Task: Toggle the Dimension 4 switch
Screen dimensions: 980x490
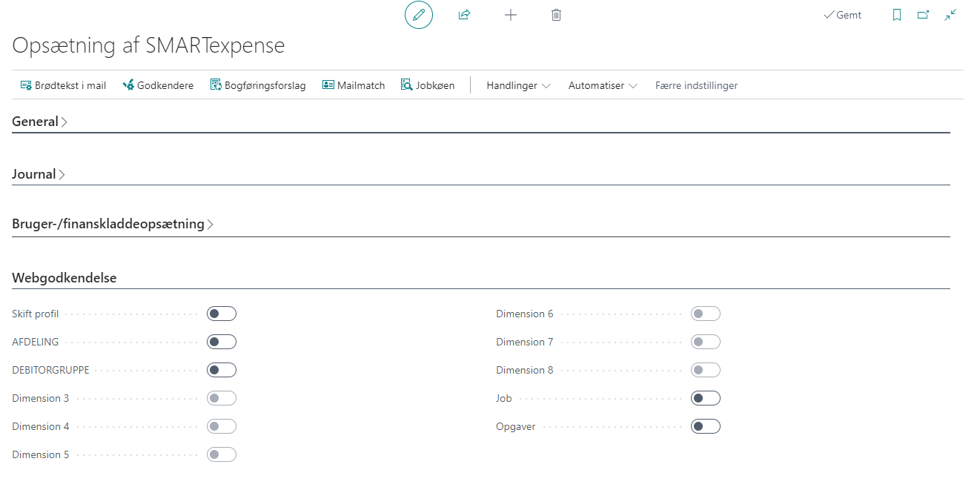Action: (222, 426)
